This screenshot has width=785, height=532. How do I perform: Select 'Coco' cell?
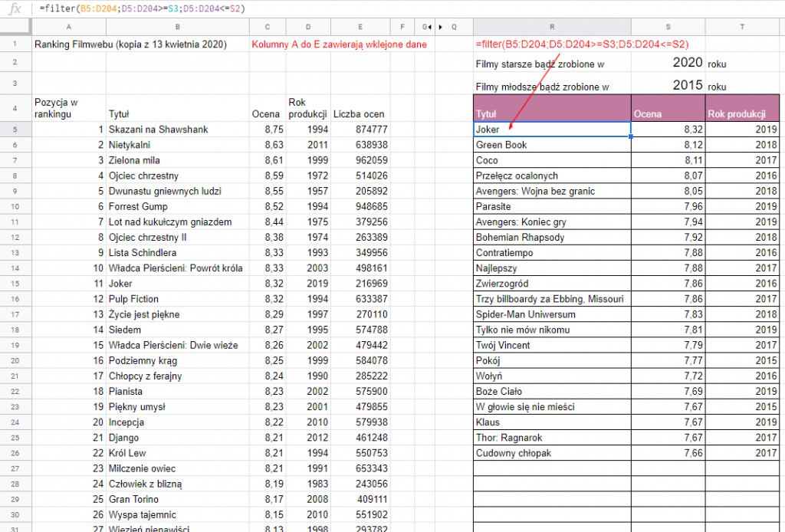tap(552, 161)
